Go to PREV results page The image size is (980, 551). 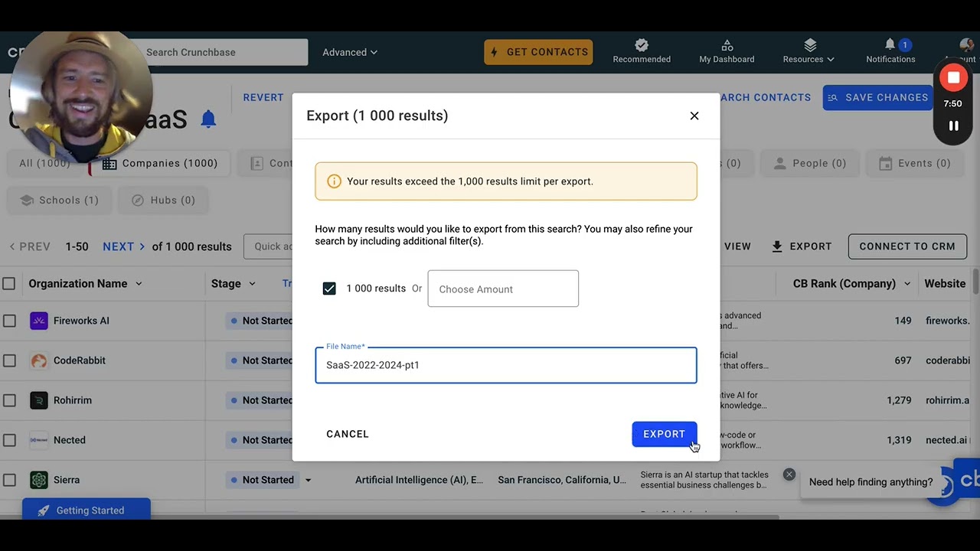[x=30, y=246]
